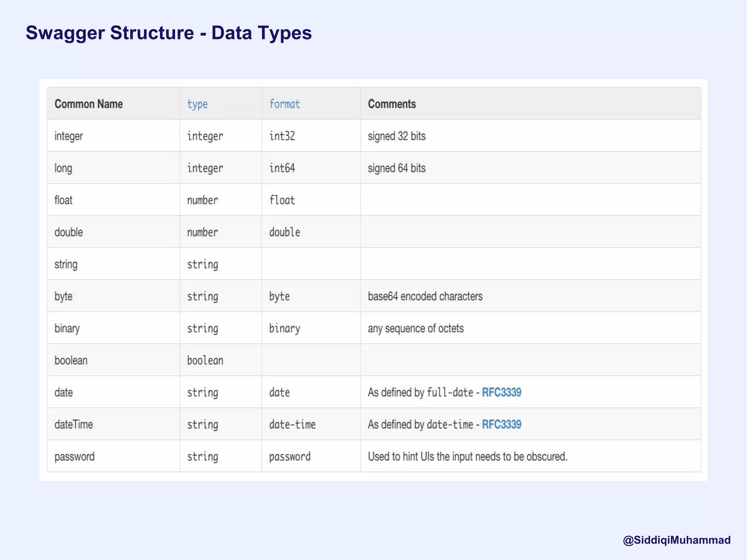Click 'any sequence of octets' comment
The height and width of the screenshot is (560, 747).
point(415,328)
